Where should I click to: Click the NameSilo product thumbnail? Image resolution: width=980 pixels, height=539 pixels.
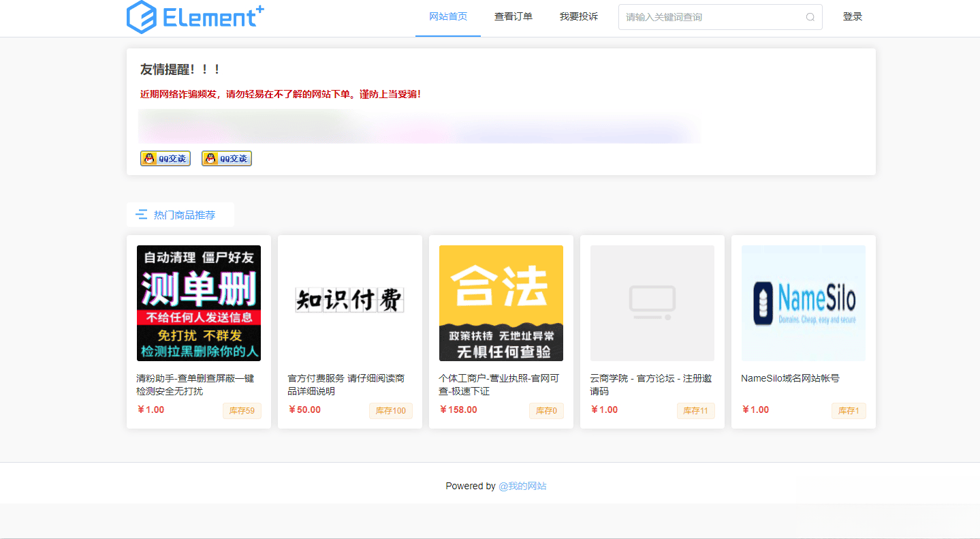[803, 303]
